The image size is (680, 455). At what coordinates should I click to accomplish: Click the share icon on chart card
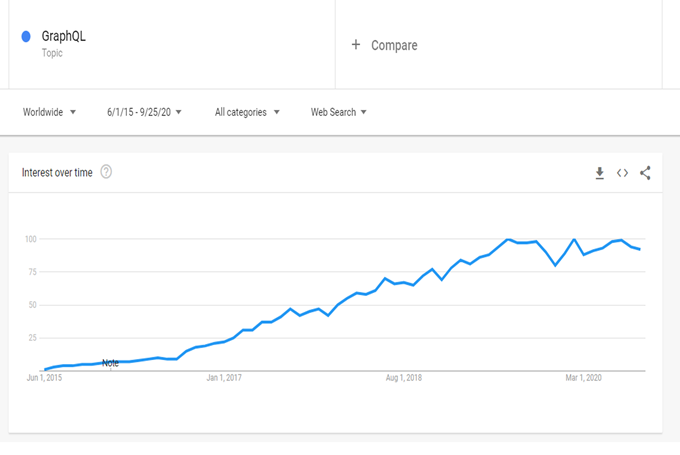(x=645, y=173)
